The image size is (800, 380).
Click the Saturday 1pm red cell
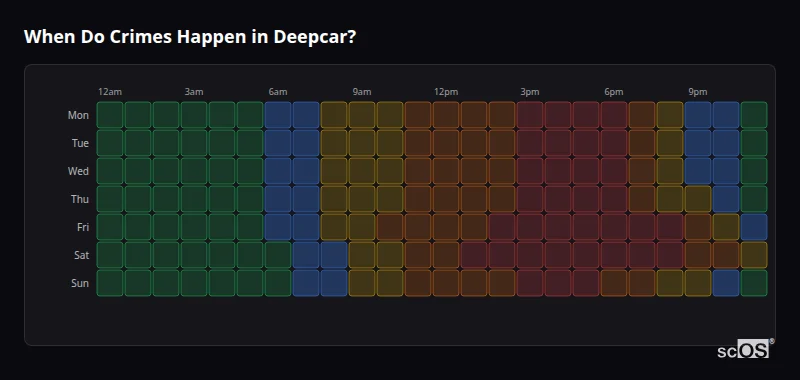pyautogui.click(x=473, y=255)
